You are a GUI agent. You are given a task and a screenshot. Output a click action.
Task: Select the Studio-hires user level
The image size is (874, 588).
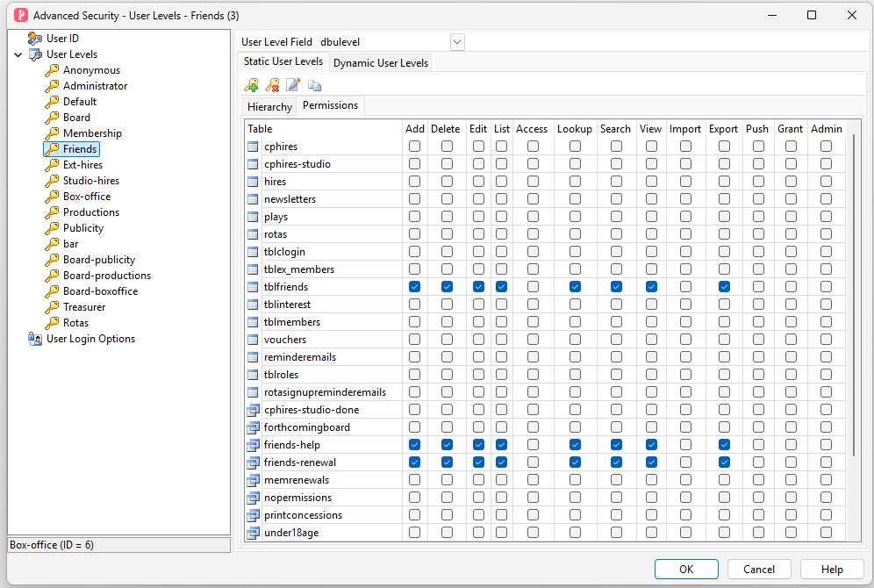click(x=91, y=181)
